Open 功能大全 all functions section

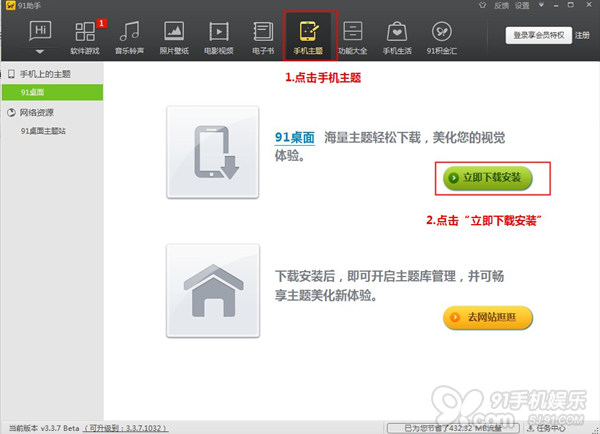point(353,38)
